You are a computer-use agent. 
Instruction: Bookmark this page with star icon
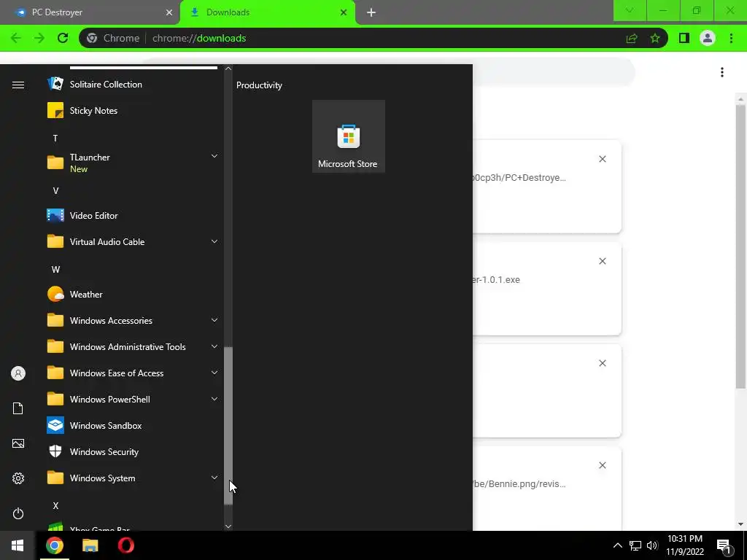tap(655, 38)
